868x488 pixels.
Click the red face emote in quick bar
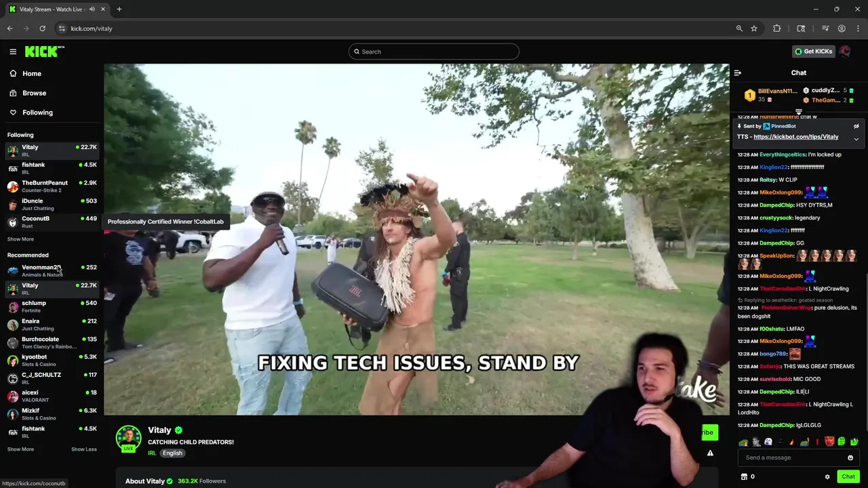pyautogui.click(x=829, y=442)
